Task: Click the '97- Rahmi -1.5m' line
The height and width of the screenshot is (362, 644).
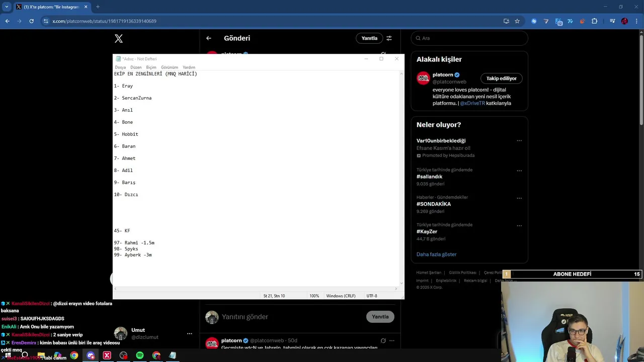Action: (134, 243)
